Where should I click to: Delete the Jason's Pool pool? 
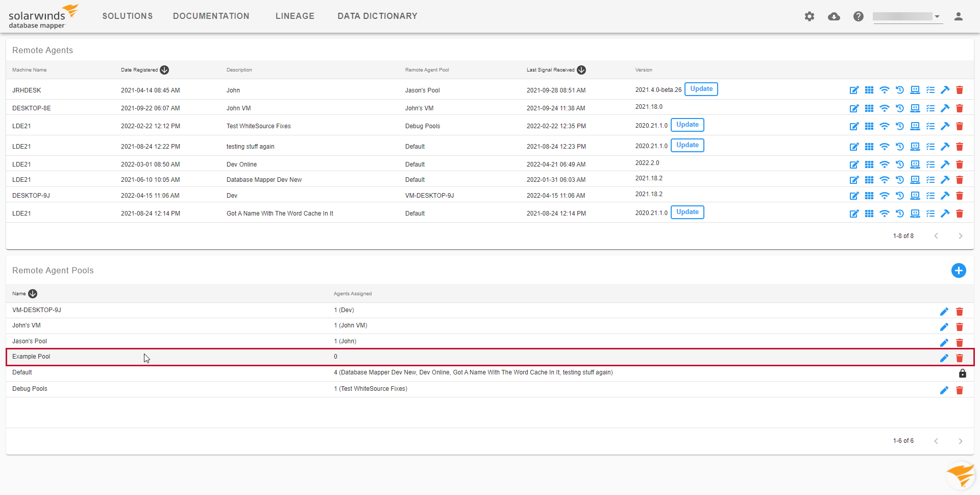pos(960,343)
